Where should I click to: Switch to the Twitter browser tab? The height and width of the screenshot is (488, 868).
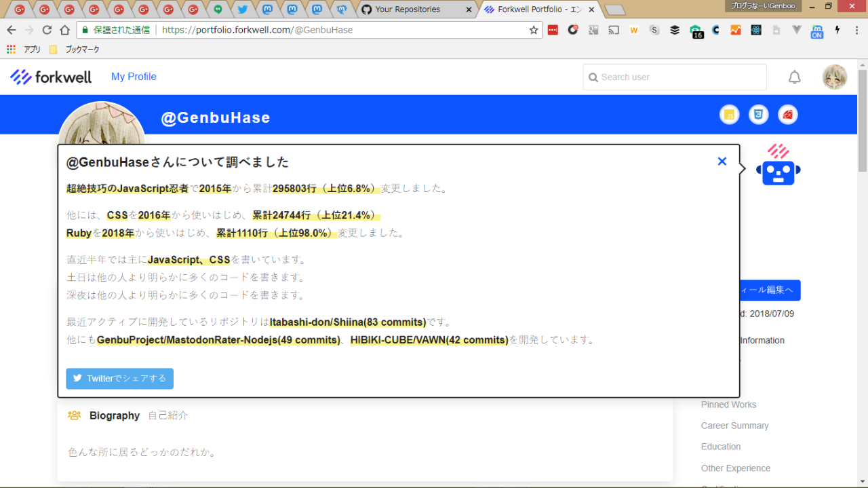242,10
